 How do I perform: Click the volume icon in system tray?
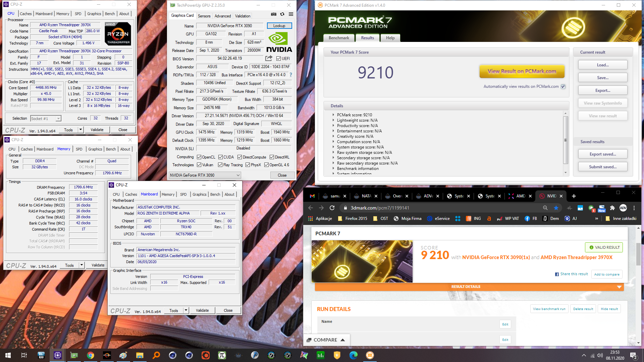[x=600, y=355]
